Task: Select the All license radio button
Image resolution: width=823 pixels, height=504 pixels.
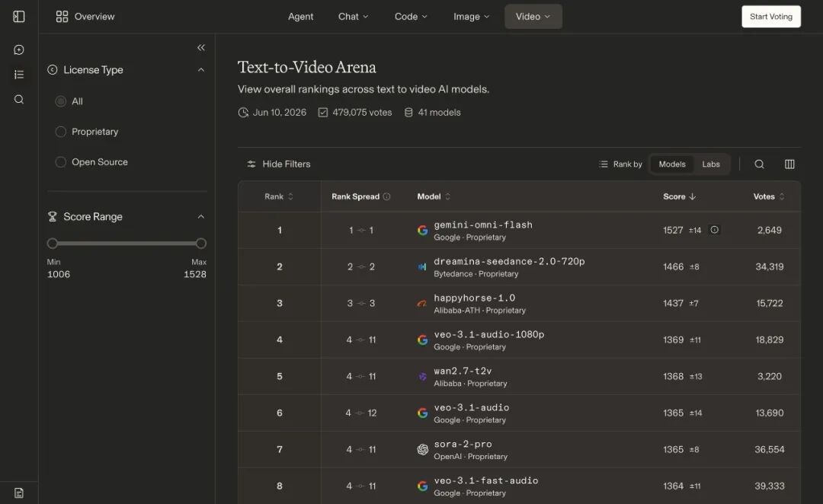Action: click(x=61, y=101)
